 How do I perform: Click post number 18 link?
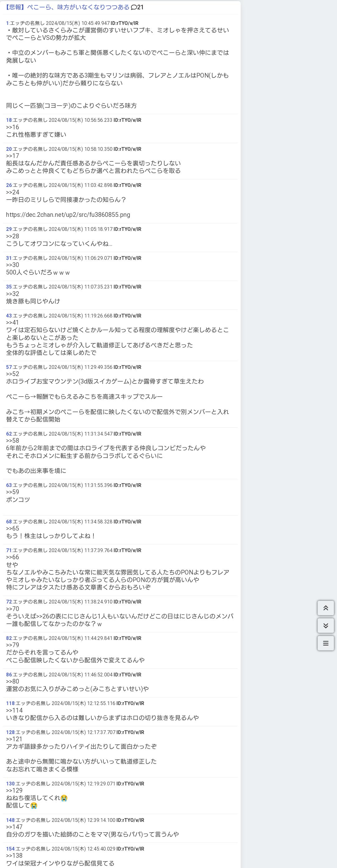pyautogui.click(x=9, y=120)
